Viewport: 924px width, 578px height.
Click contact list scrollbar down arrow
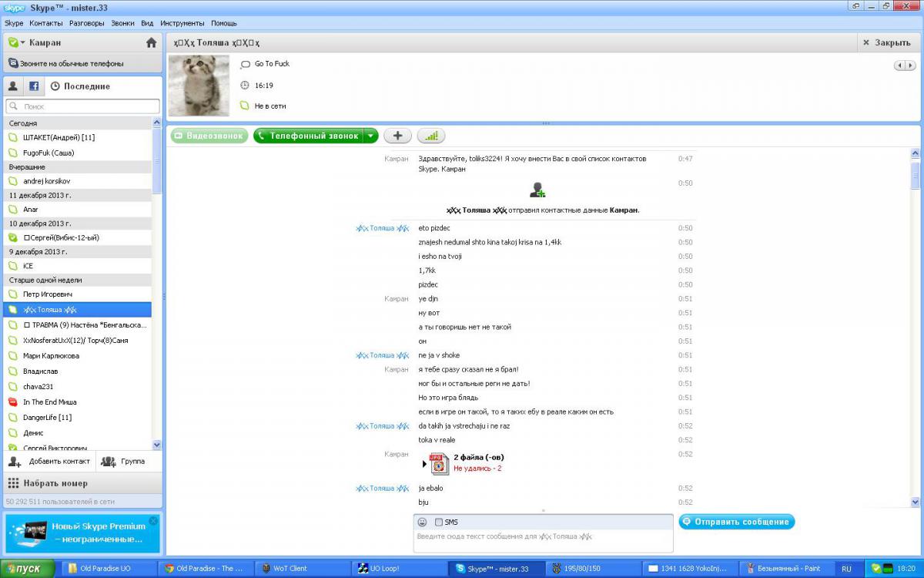(157, 445)
